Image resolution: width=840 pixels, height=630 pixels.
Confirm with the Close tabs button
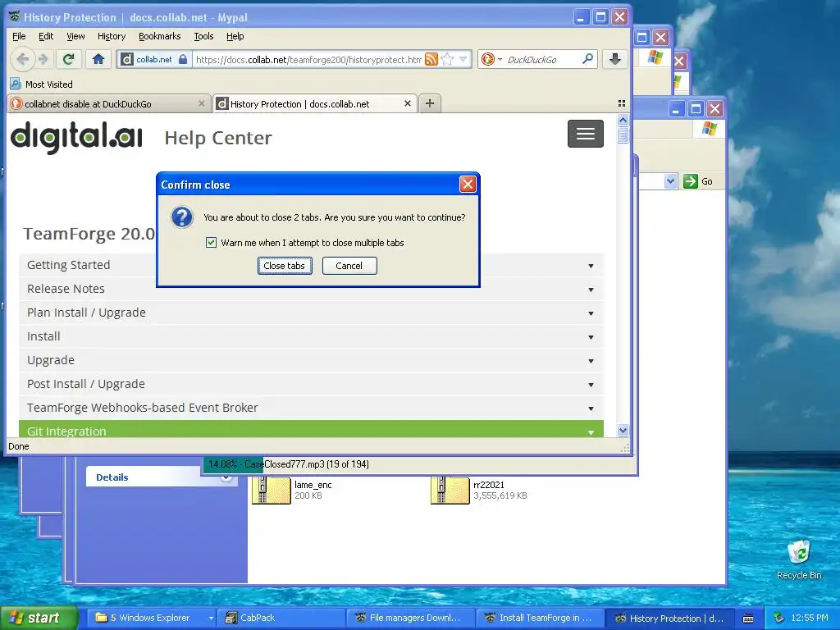coord(285,266)
